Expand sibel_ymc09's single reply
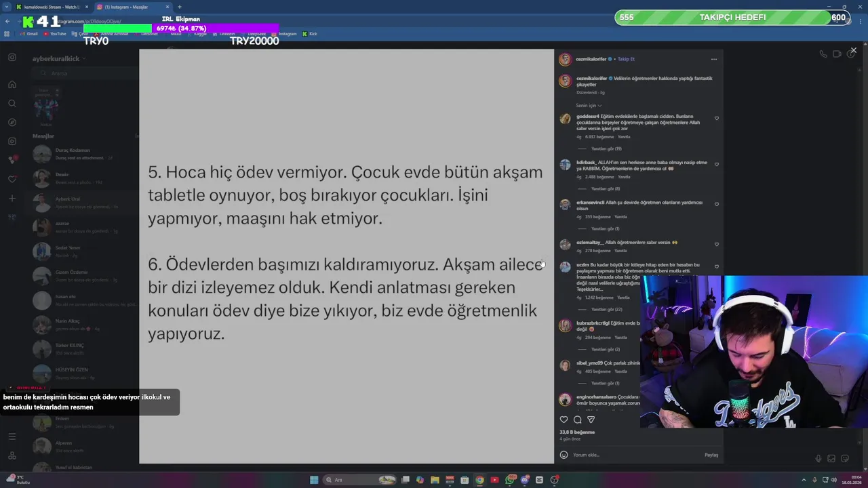 click(x=605, y=383)
